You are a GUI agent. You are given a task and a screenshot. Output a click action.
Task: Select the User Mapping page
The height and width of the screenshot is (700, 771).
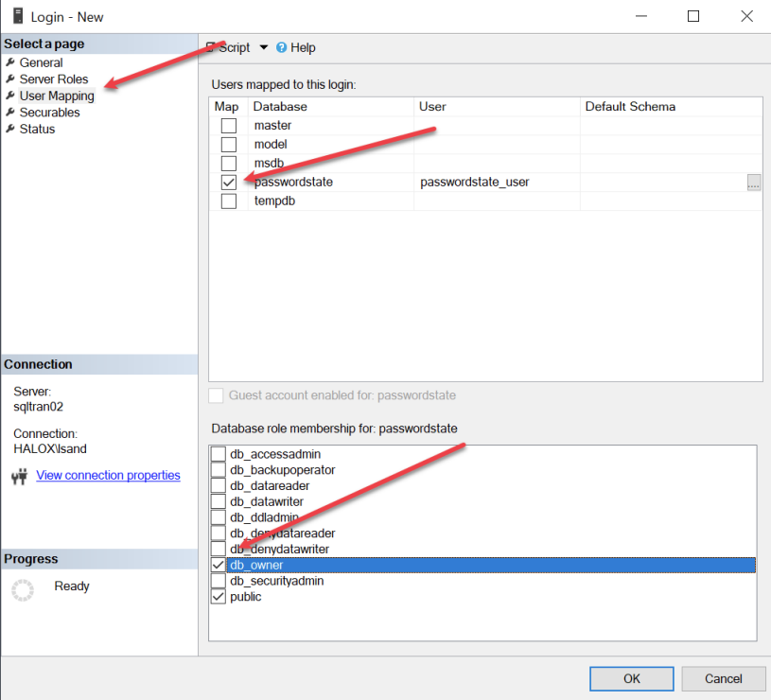coord(57,96)
